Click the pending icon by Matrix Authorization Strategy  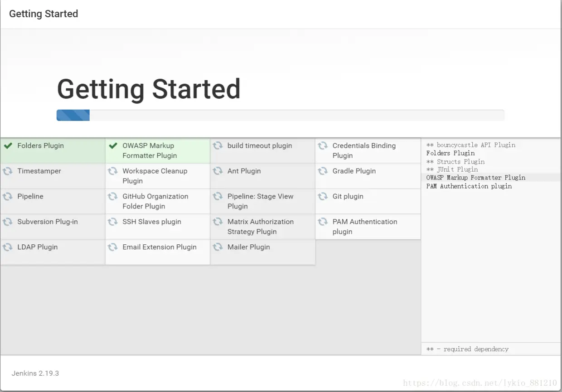click(x=218, y=222)
